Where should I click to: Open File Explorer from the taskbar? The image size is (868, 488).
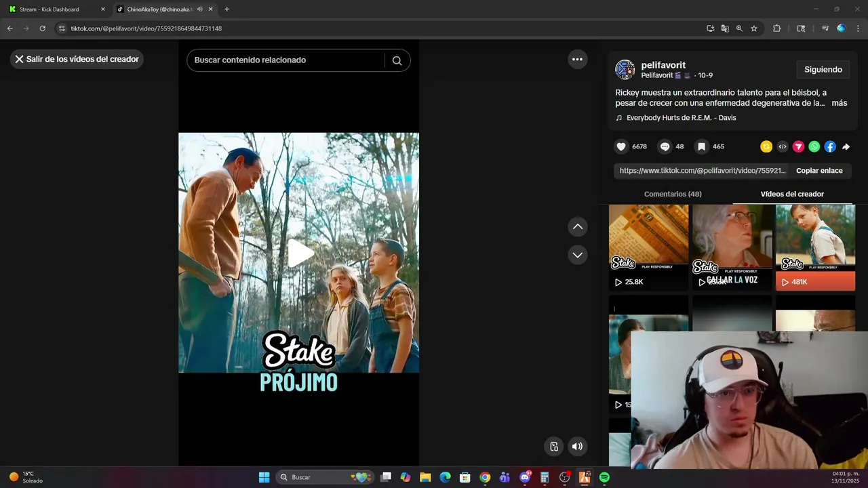point(425,477)
